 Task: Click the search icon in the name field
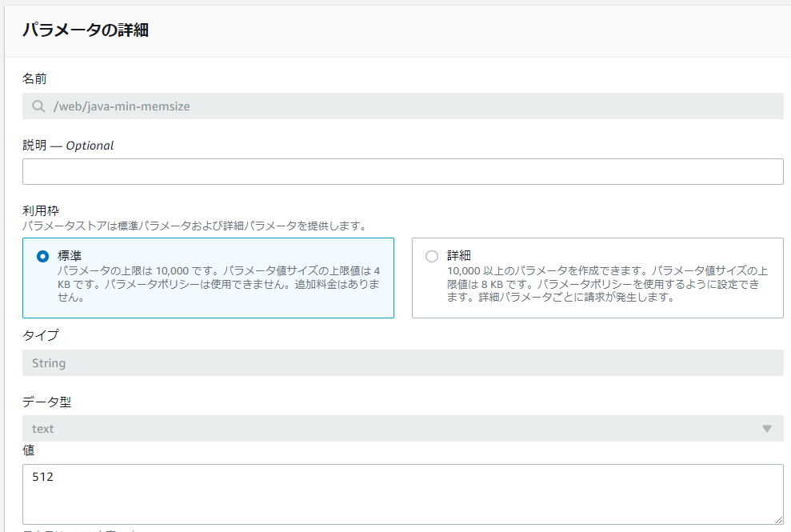click(38, 106)
